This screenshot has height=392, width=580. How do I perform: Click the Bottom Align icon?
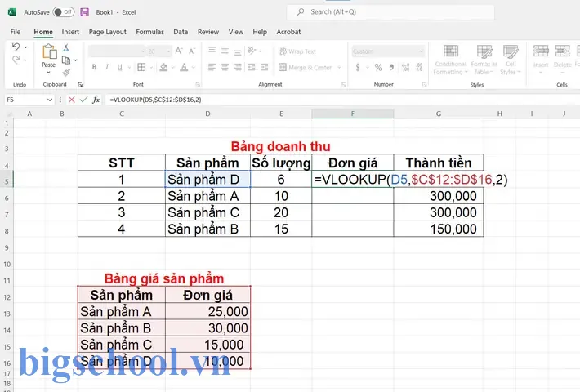coord(238,51)
